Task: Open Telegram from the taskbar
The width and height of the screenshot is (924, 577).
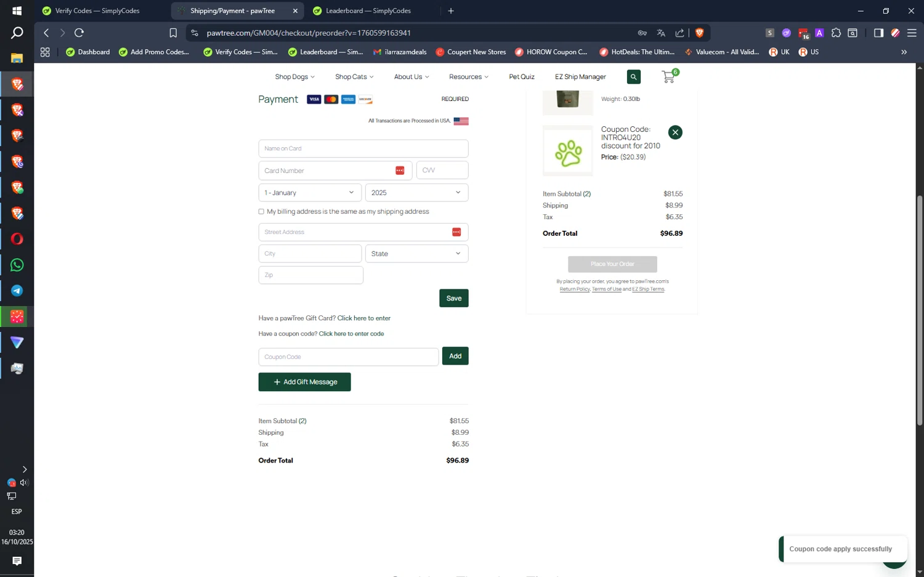Action: pyautogui.click(x=17, y=291)
